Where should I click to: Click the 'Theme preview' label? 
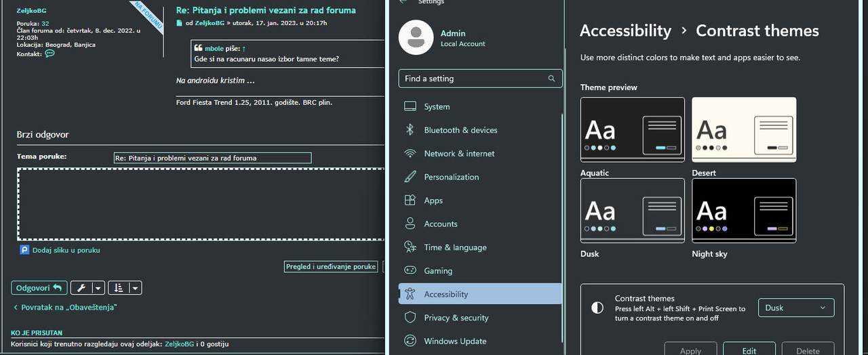point(609,87)
